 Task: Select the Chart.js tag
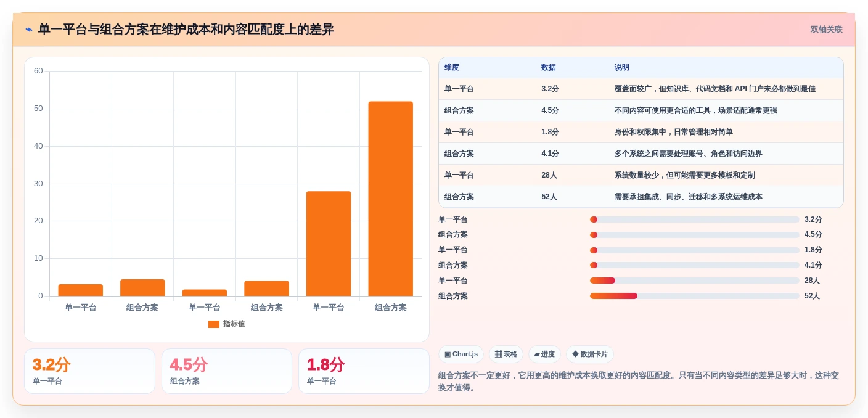tap(461, 354)
